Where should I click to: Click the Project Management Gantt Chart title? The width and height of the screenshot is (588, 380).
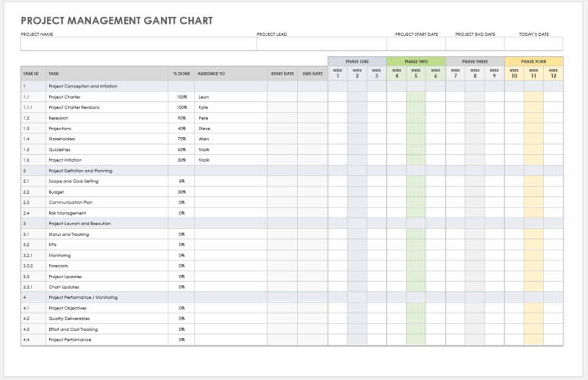116,21
